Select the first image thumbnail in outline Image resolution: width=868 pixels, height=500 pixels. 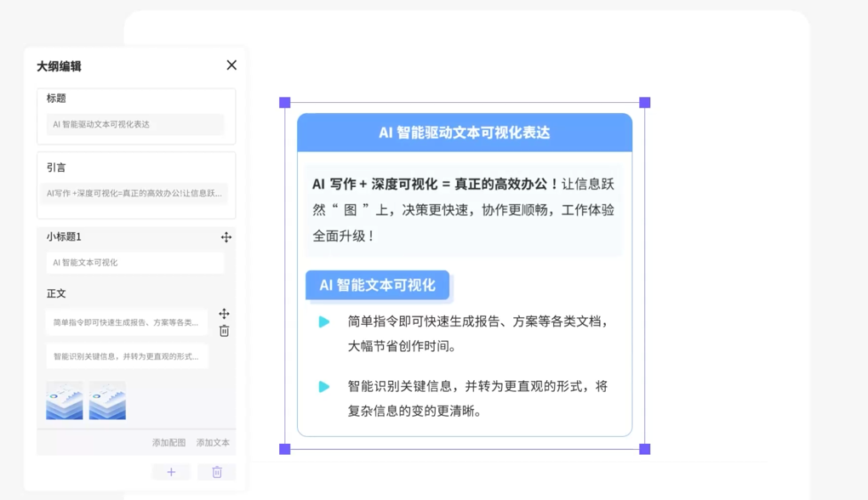tap(65, 401)
